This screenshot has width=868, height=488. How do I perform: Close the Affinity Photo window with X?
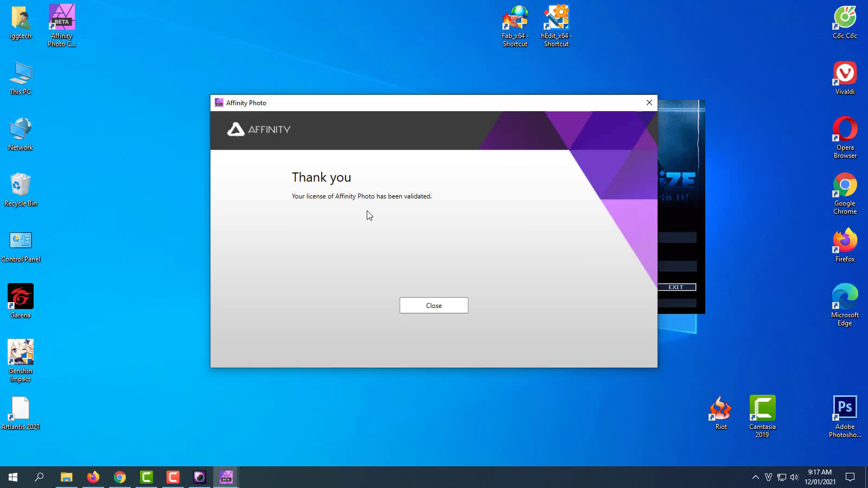(x=649, y=102)
